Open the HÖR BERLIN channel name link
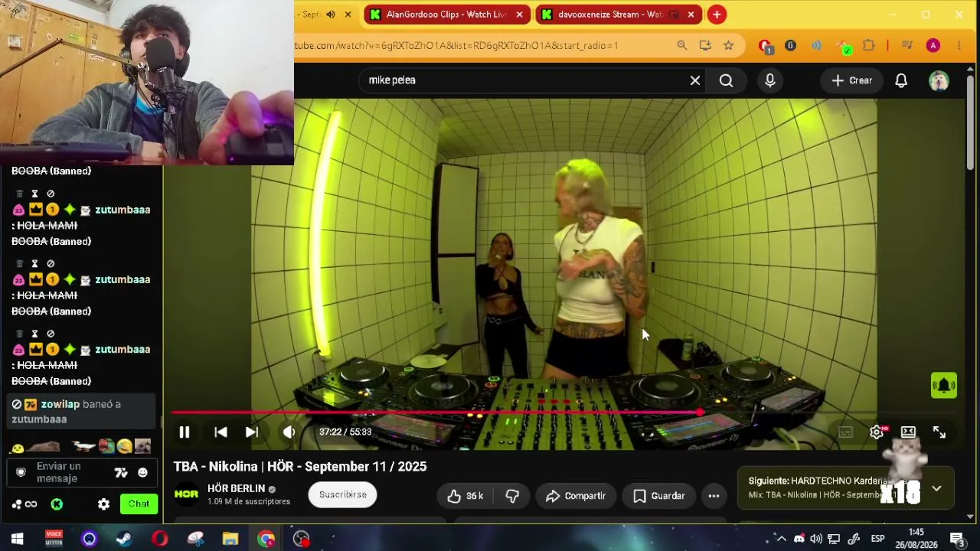 pyautogui.click(x=236, y=488)
